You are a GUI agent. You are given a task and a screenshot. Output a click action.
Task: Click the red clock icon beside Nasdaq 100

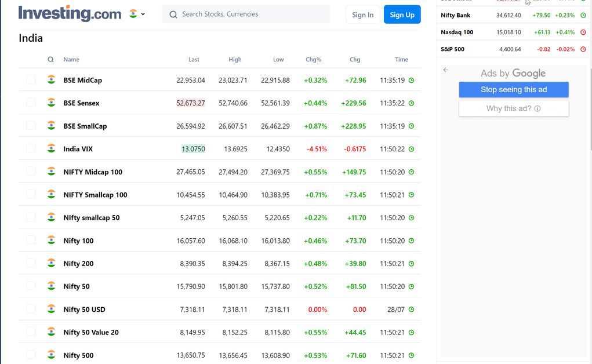point(583,32)
